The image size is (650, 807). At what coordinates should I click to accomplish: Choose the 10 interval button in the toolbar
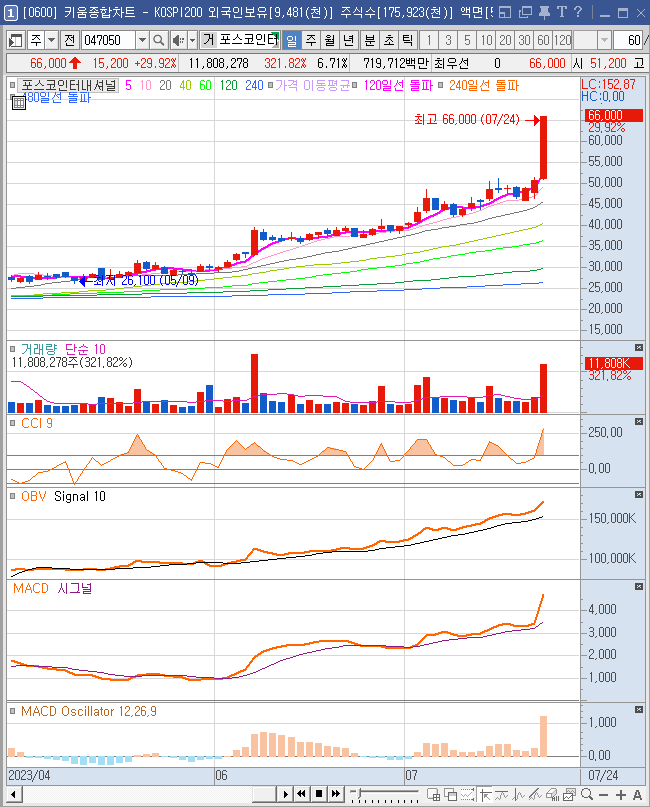coord(486,40)
